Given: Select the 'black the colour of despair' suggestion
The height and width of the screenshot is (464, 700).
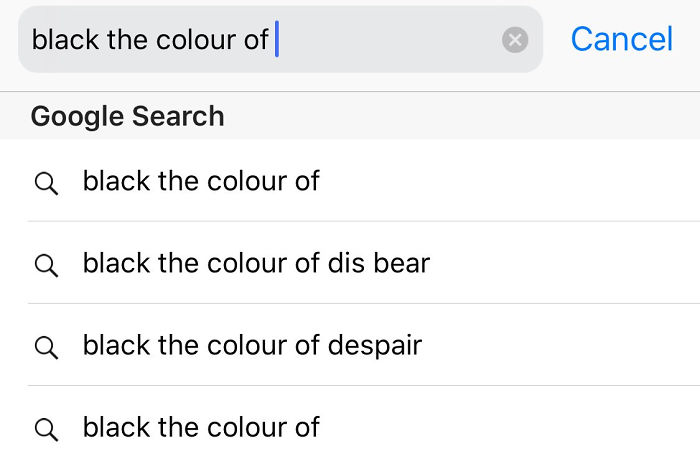Looking at the screenshot, I should 252,346.
